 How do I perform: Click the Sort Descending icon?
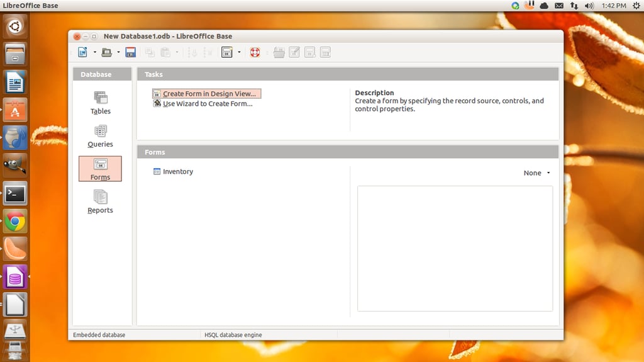point(208,52)
